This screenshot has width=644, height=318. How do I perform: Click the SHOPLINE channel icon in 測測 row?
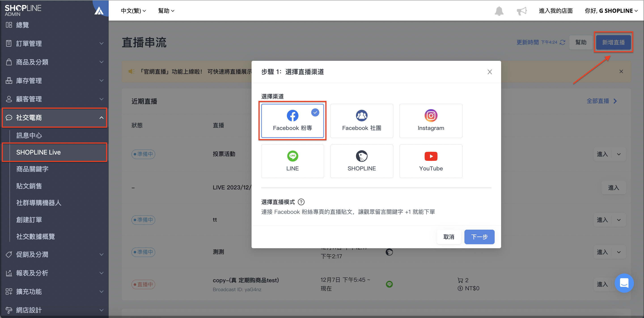[x=389, y=252]
